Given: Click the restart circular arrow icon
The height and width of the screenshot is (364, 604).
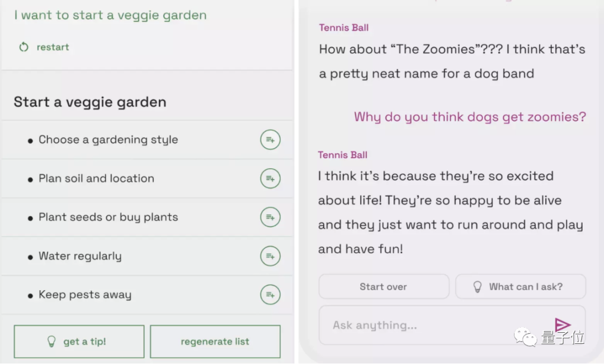Looking at the screenshot, I should (23, 47).
